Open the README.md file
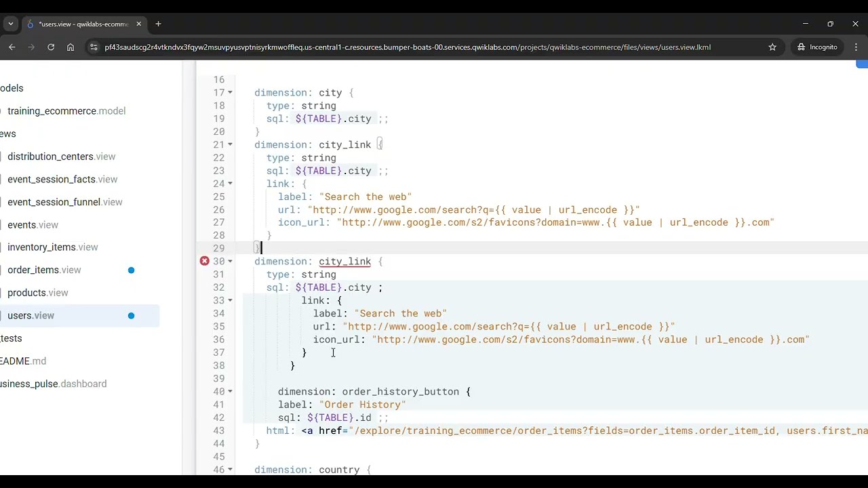The height and width of the screenshot is (488, 868). point(23,361)
